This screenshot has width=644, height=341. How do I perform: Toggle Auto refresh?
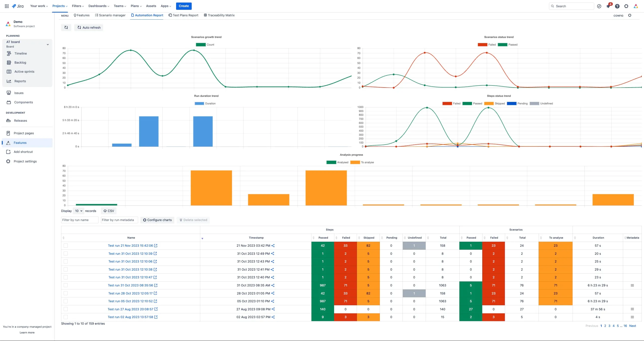tap(89, 27)
